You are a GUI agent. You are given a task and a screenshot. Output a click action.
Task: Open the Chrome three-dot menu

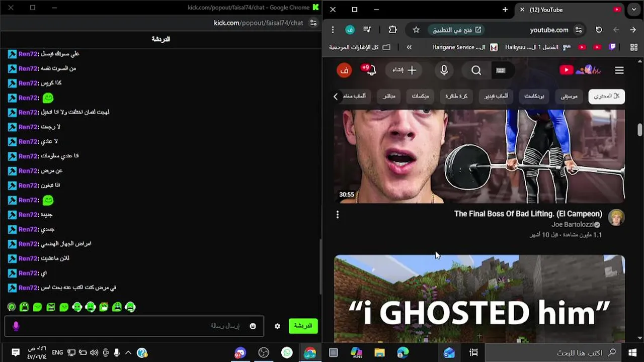click(x=333, y=30)
